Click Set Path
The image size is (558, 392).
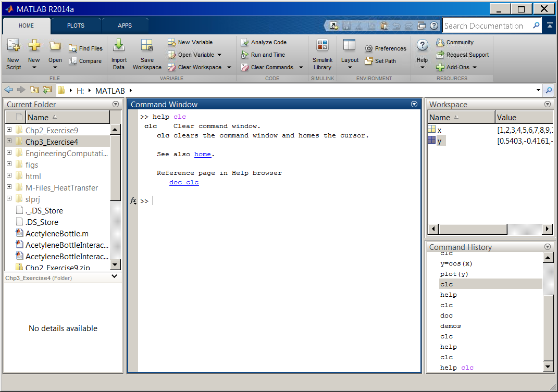coord(380,61)
